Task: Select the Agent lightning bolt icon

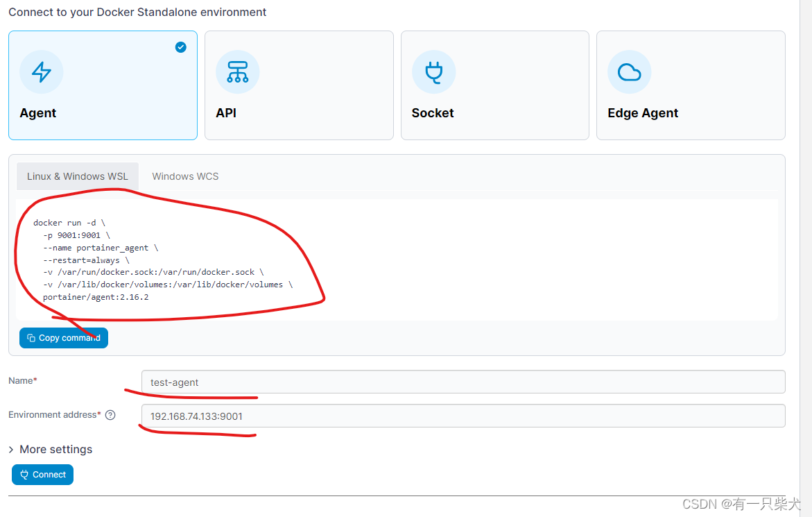Action: [x=42, y=72]
